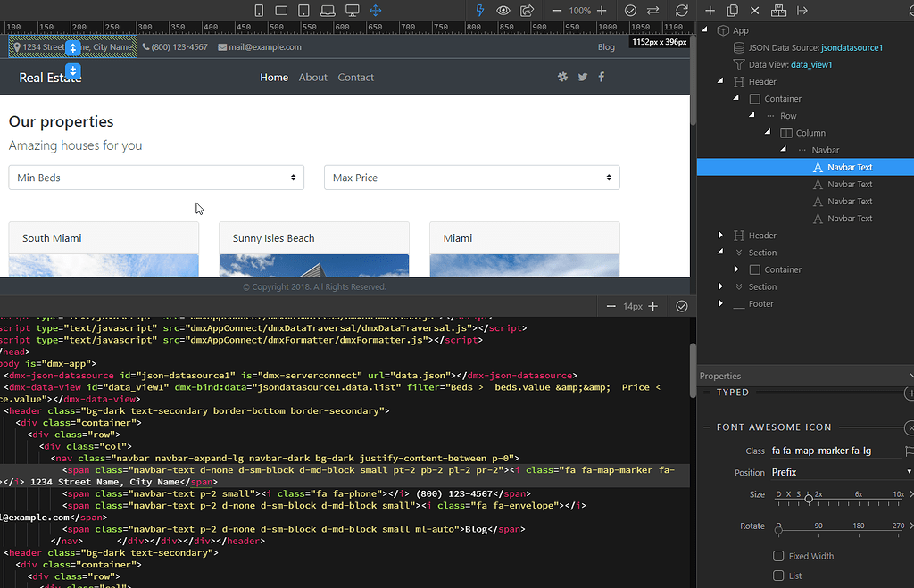The height and width of the screenshot is (588, 914).
Task: Click the collapse-to-right arrow icon
Action: click(x=802, y=11)
